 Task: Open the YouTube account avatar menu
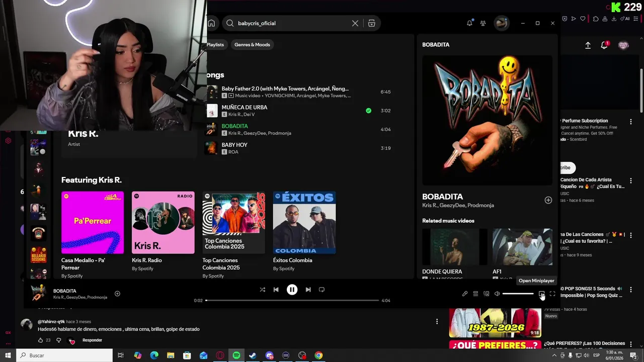(623, 45)
